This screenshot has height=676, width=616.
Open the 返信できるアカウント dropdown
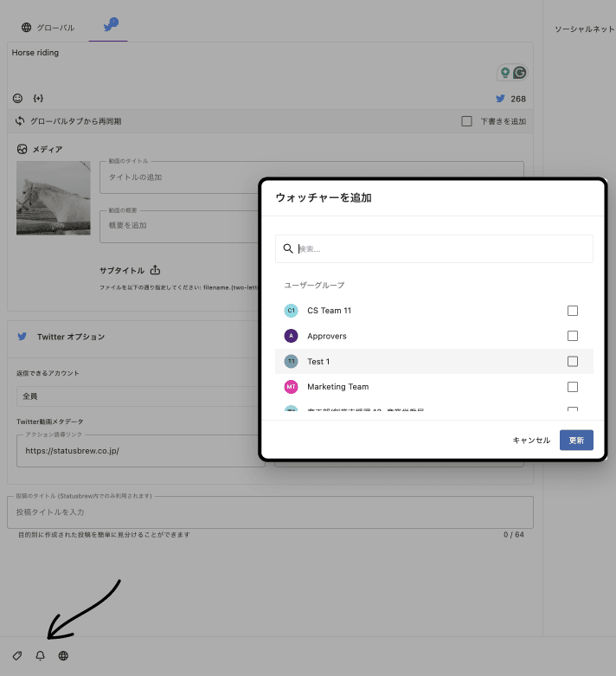tap(138, 396)
